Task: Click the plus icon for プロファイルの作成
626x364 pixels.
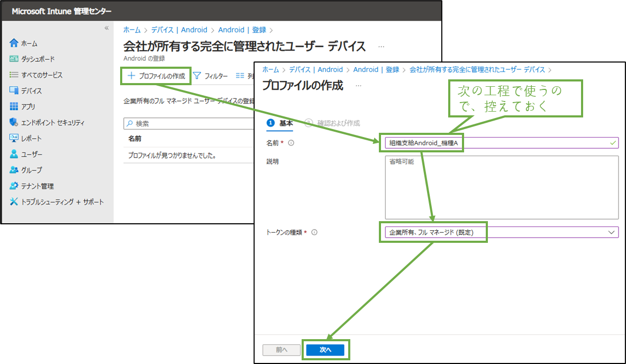Action: pyautogui.click(x=131, y=76)
